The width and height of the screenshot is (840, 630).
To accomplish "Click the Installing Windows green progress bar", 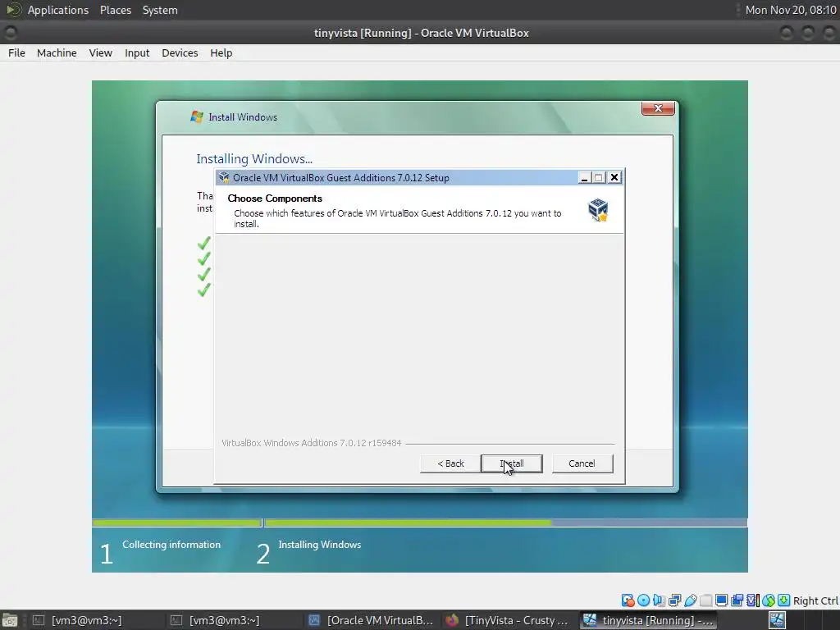I will tap(408, 523).
